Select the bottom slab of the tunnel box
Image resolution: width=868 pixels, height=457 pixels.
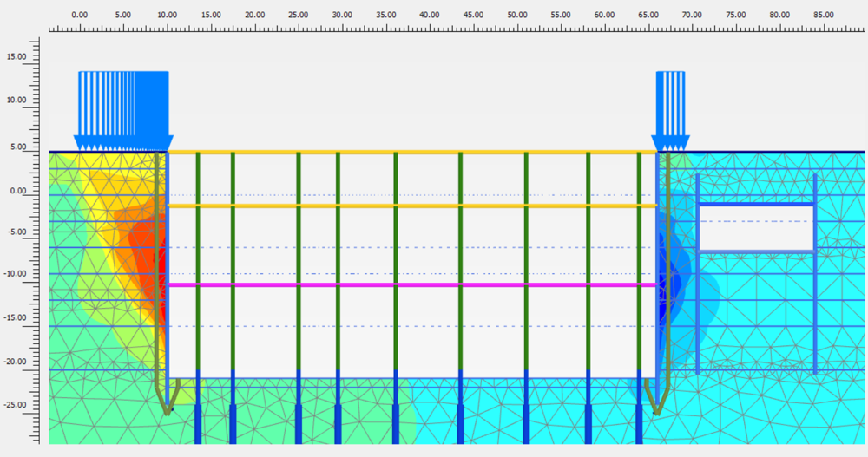(x=755, y=251)
